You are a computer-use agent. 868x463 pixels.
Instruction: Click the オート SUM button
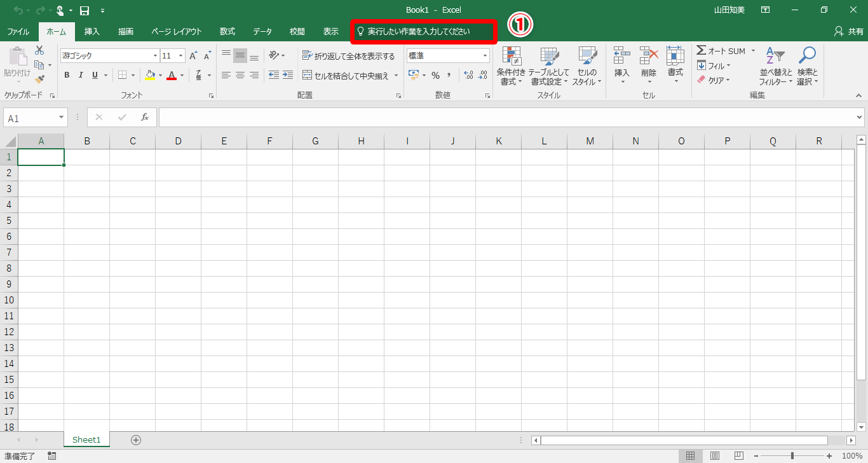[721, 51]
